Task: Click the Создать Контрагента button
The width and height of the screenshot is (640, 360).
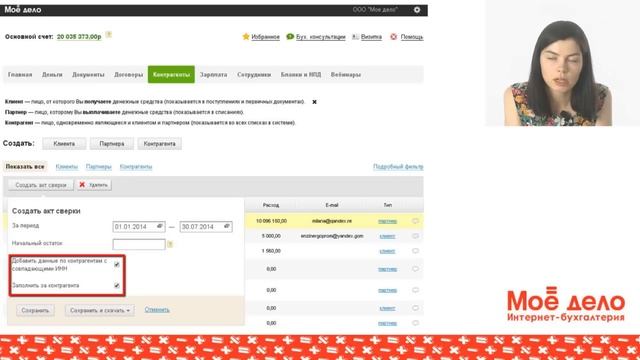Action: pos(160,144)
